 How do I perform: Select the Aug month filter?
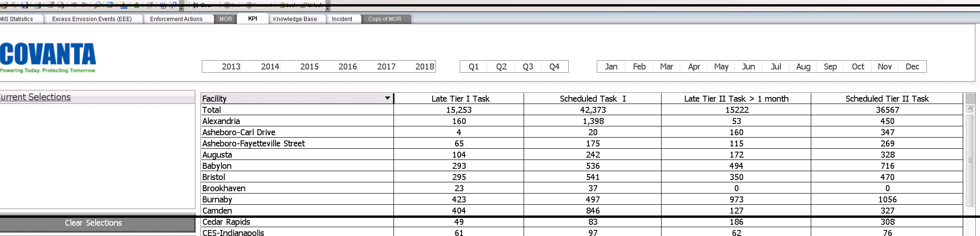click(x=803, y=67)
